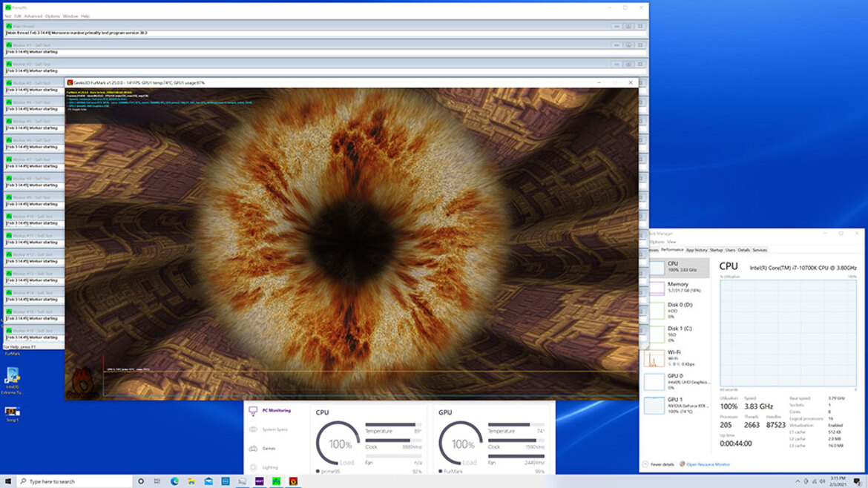868x488 pixels.
Task: Open the Edit menu in Prime95
Action: [x=18, y=16]
